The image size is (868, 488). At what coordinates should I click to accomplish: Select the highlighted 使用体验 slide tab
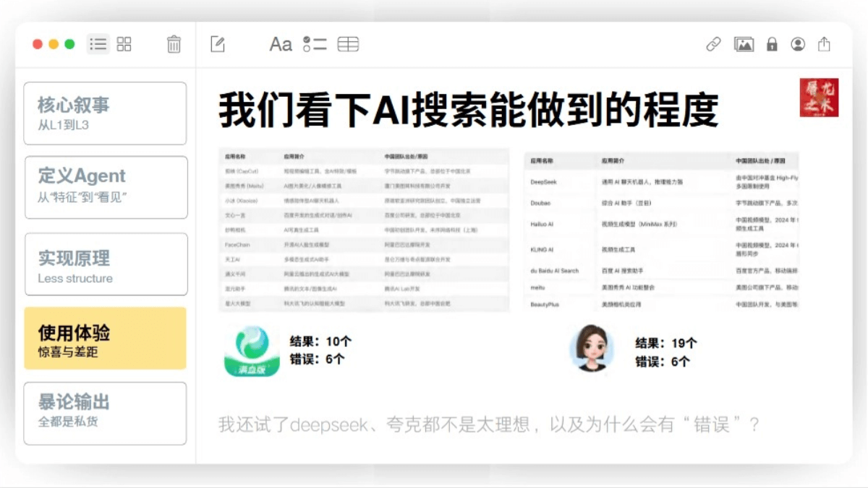105,338
